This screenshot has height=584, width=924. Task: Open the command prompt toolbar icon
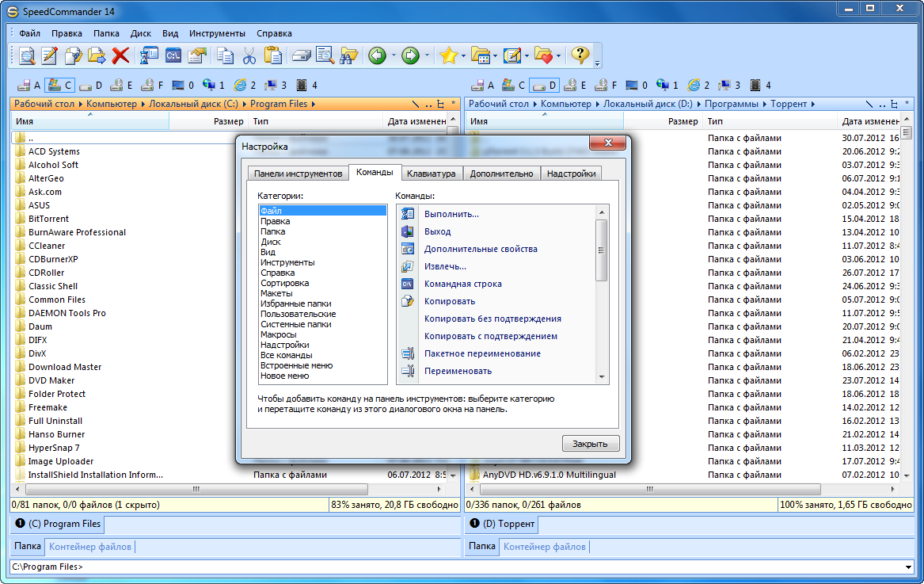coord(173,55)
